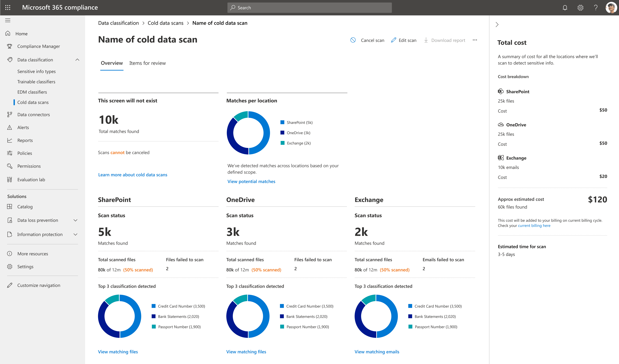The width and height of the screenshot is (619, 364).
Task: Click Data classification in breadcrumb
Action: point(118,23)
